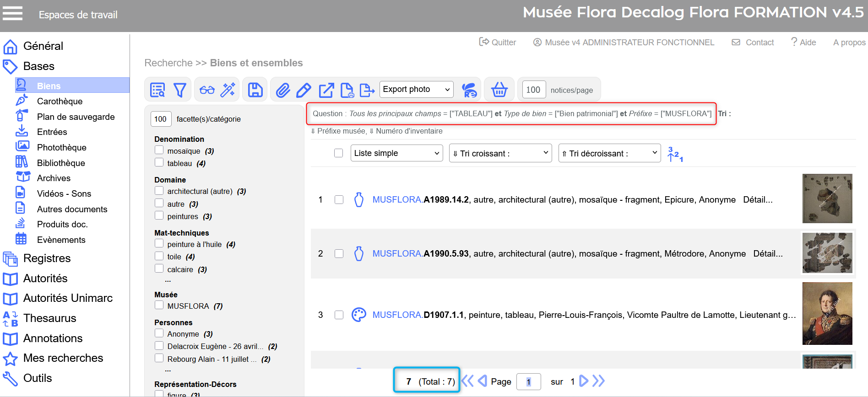This screenshot has height=397, width=868.
Task: Tick the 'peinture à l'huile' facet checkbox
Action: click(x=159, y=243)
